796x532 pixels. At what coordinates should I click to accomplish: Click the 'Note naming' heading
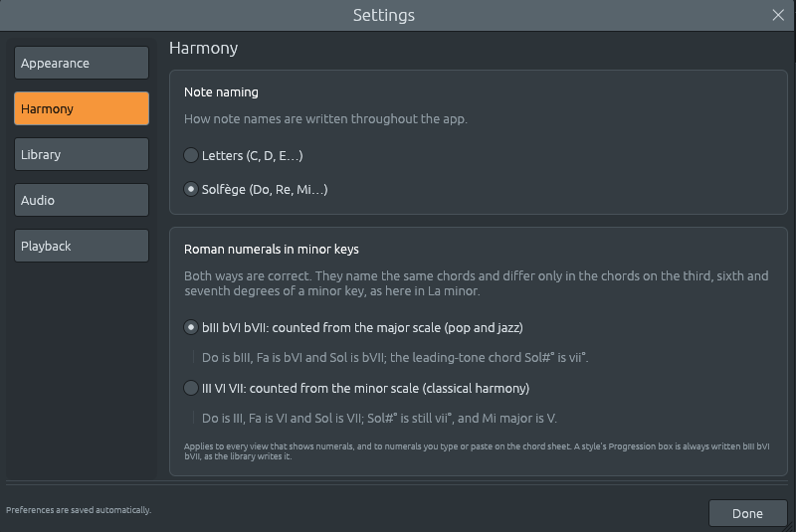221,91
